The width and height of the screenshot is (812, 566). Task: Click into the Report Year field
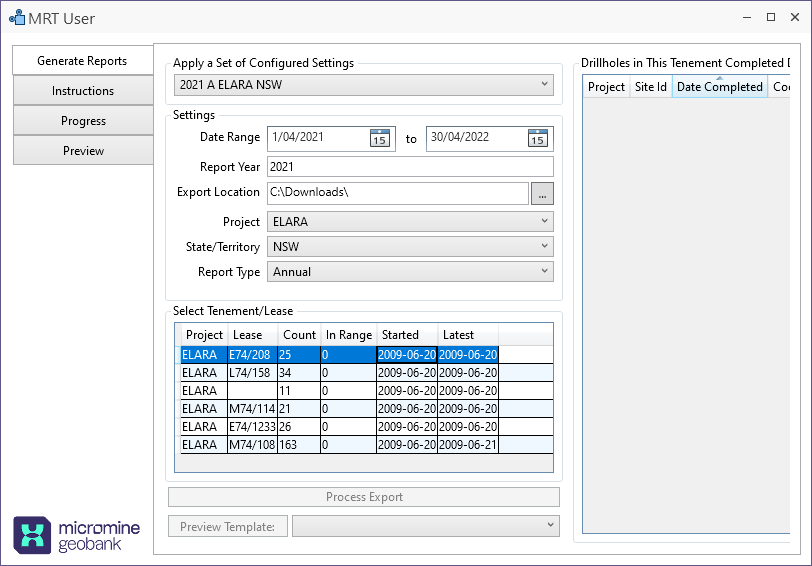pos(410,167)
